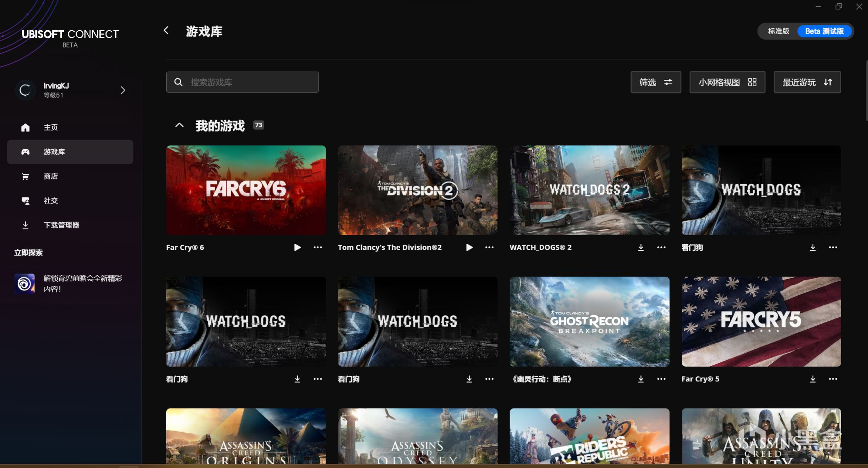The height and width of the screenshot is (468, 868).
Task: Open the 社交 social section
Action: tap(51, 200)
